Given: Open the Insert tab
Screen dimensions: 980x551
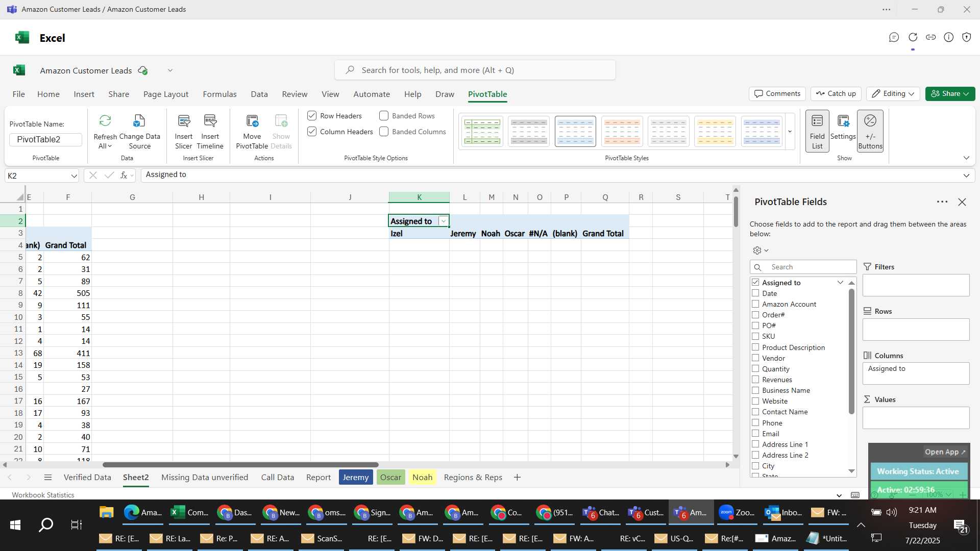Looking at the screenshot, I should pos(84,94).
